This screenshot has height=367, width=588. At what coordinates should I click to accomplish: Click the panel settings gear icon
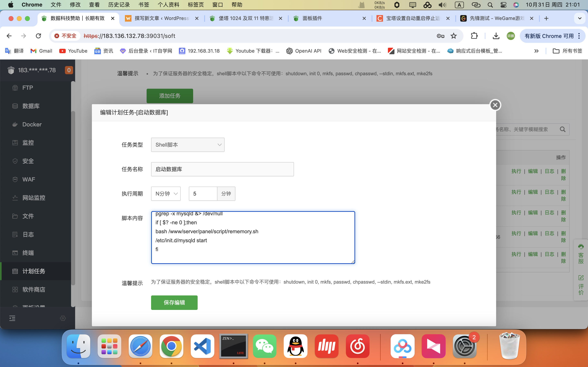point(63,318)
